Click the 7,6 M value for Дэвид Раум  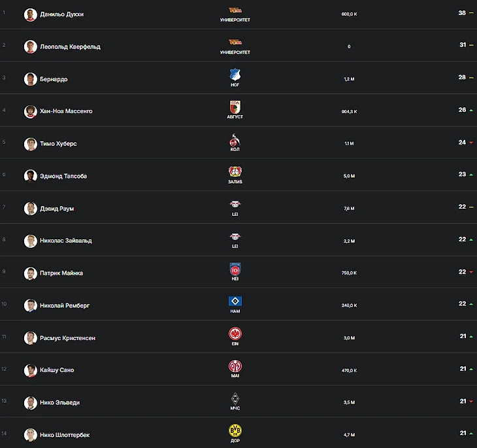pos(349,209)
